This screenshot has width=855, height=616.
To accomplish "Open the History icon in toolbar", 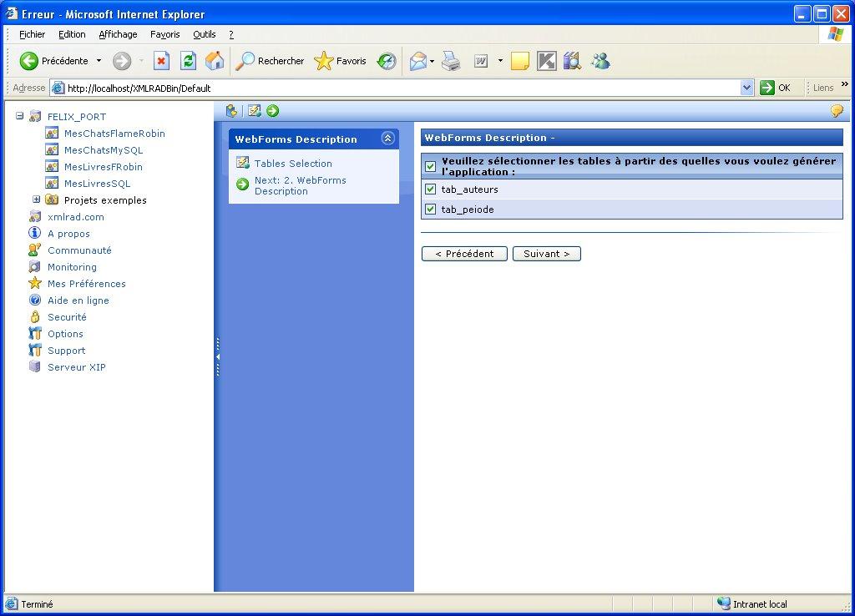I will 387,61.
